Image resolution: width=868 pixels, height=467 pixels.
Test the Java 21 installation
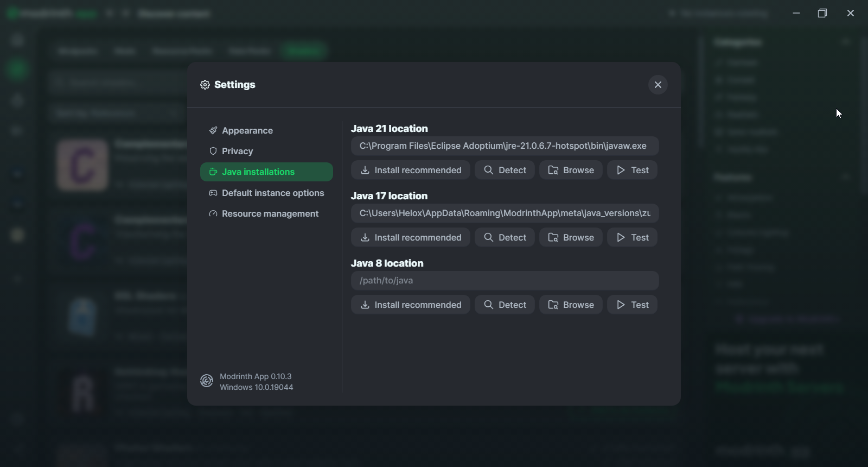632,170
